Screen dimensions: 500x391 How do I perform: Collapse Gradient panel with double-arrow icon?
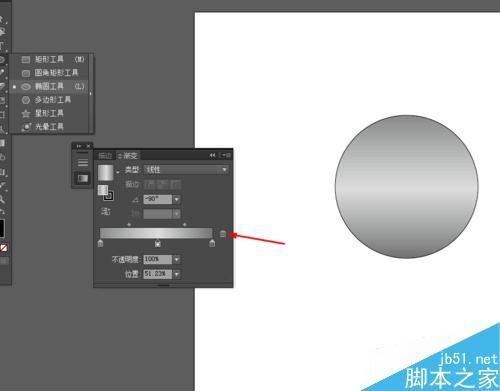pos(212,155)
